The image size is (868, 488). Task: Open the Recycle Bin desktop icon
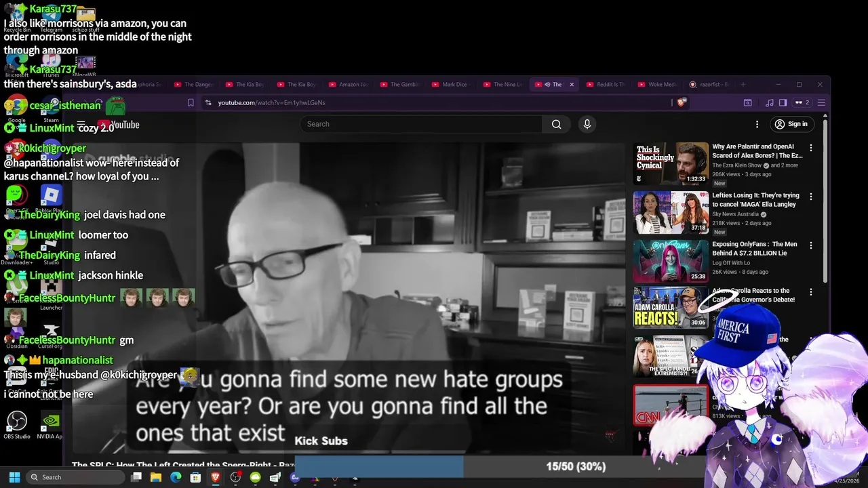[x=17, y=18]
